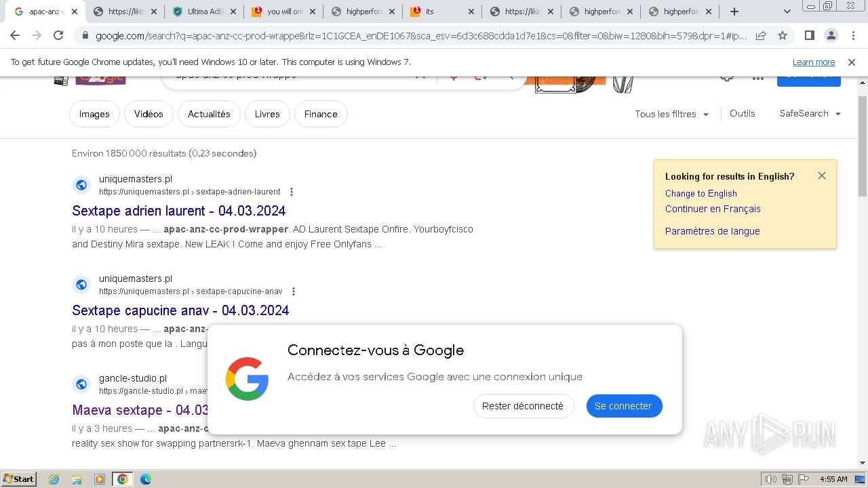The image size is (868, 488).
Task: Click the gancle-studio.pl favicon
Action: (x=81, y=384)
